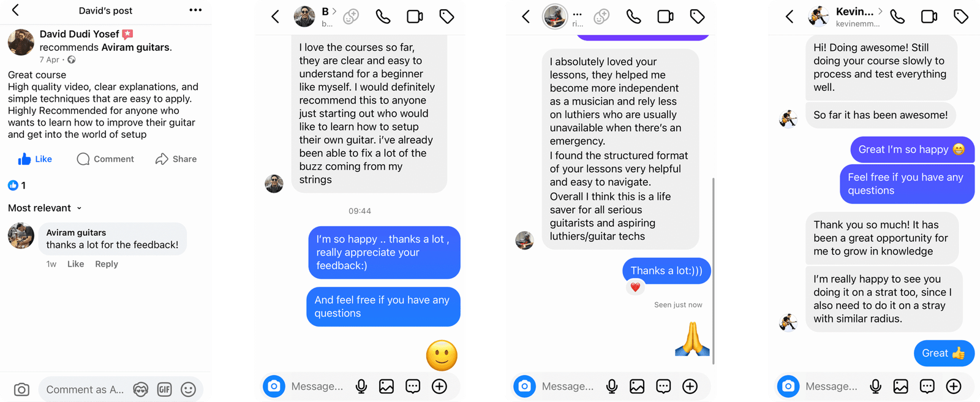Open the photo gallery icon in Kevin's chat
This screenshot has width=980, height=402.
(900, 386)
